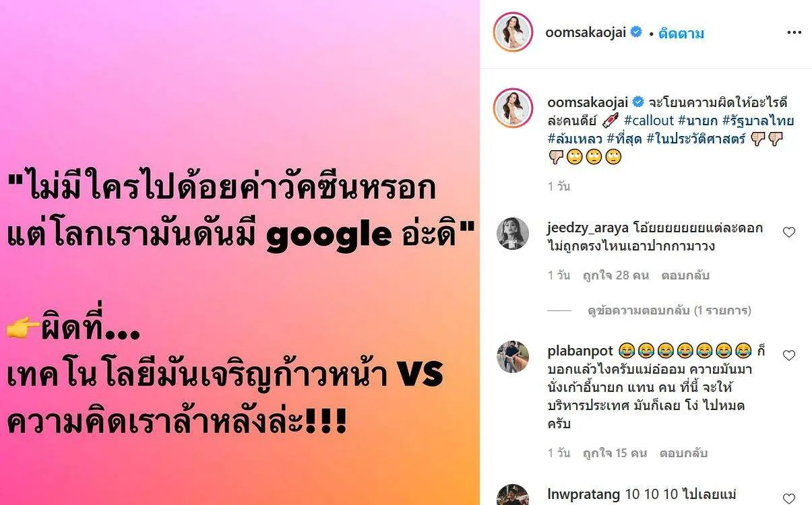Like the plabanpot comment with heart
Viewport: 812px width, 505px height.
tap(789, 356)
